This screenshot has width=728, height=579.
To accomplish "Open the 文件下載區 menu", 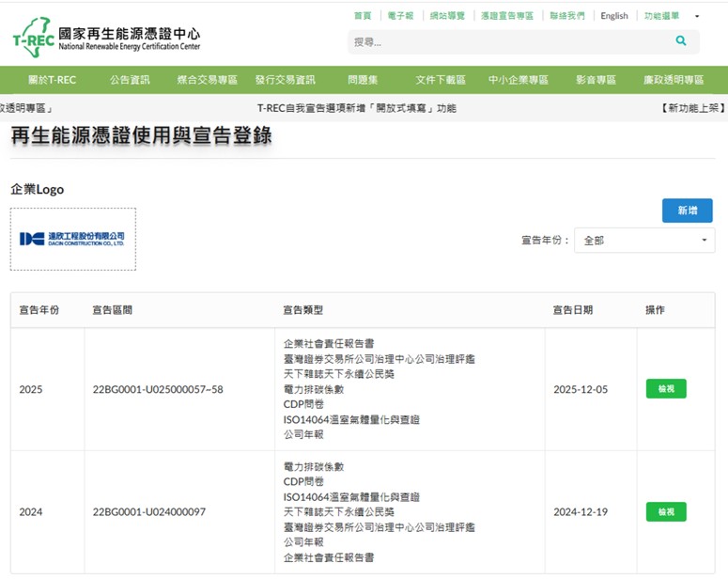I will (x=441, y=80).
